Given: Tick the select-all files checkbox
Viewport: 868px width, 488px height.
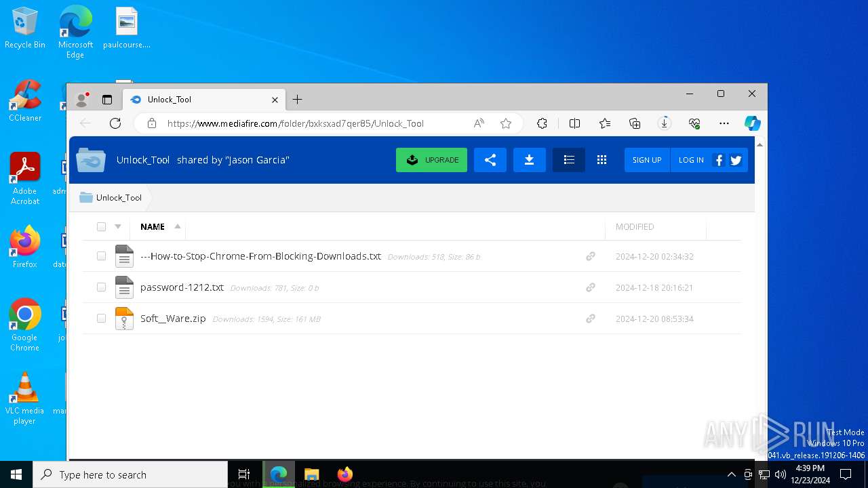Looking at the screenshot, I should [x=101, y=227].
